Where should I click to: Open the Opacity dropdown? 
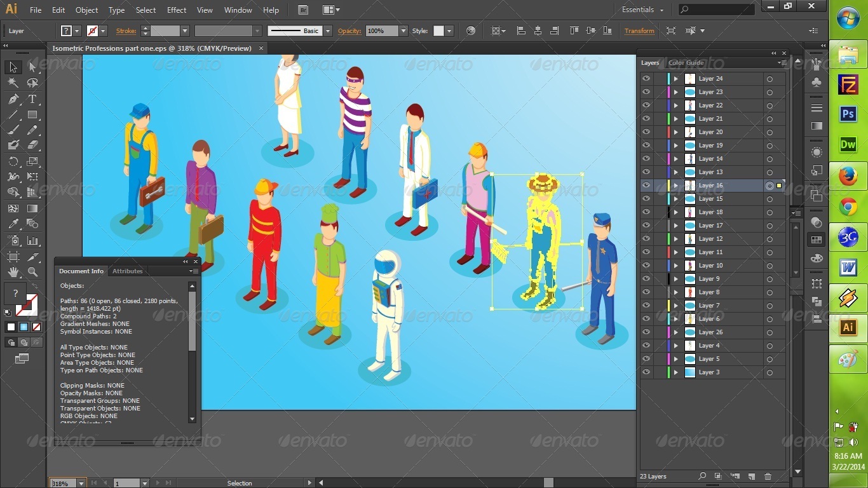coord(404,30)
